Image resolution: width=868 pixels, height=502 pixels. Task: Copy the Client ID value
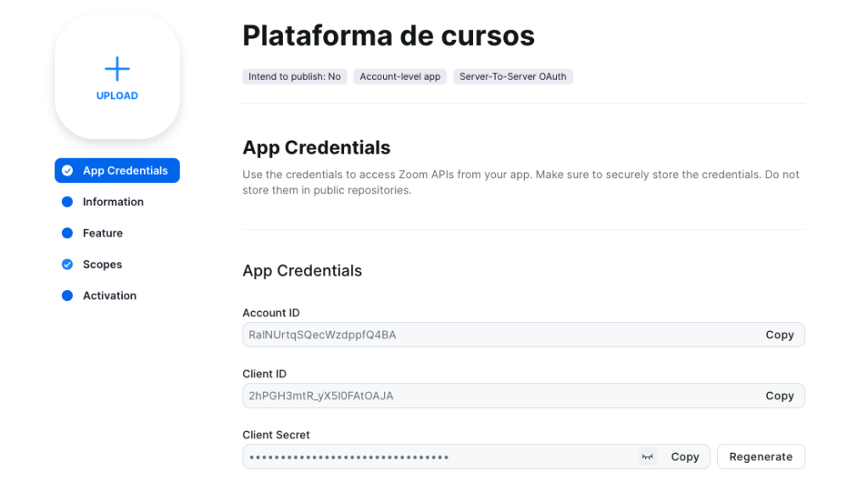[x=779, y=396]
